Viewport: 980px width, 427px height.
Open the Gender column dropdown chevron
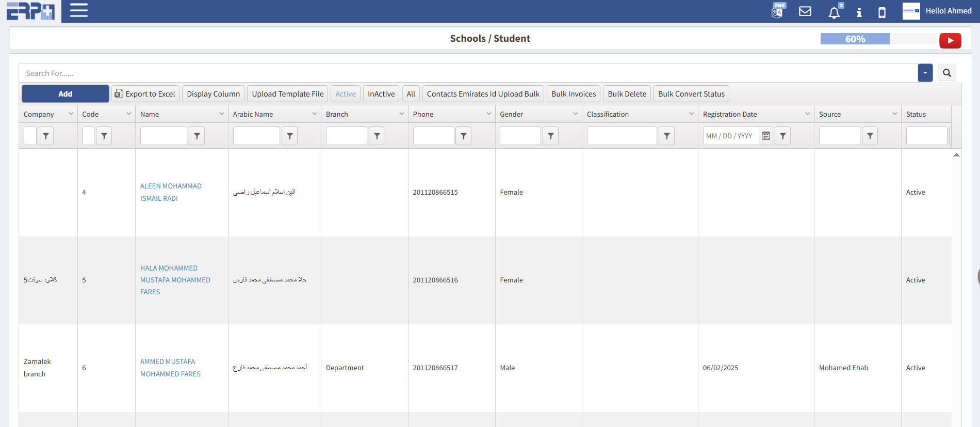[x=576, y=114]
